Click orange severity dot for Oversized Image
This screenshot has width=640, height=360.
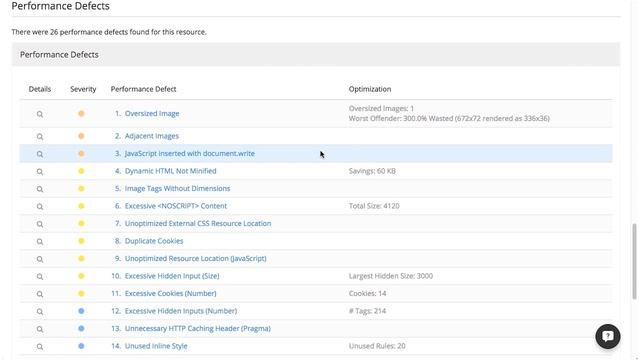pos(81,113)
